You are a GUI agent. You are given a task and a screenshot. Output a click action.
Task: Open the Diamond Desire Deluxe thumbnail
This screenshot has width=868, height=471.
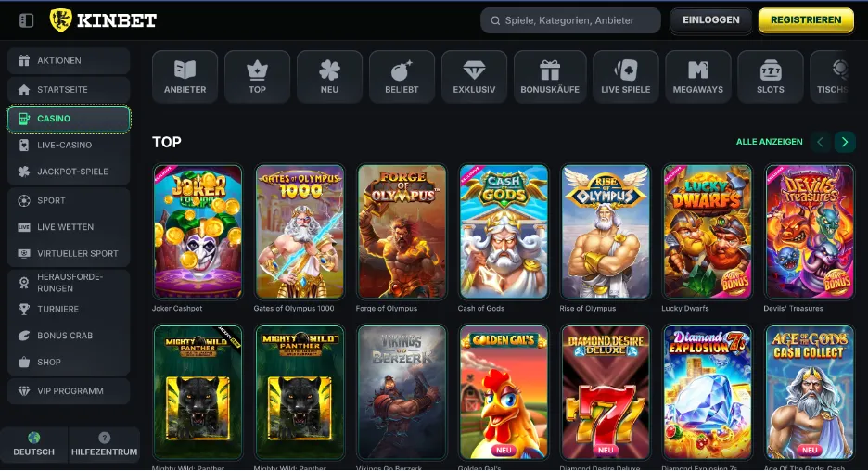606,392
